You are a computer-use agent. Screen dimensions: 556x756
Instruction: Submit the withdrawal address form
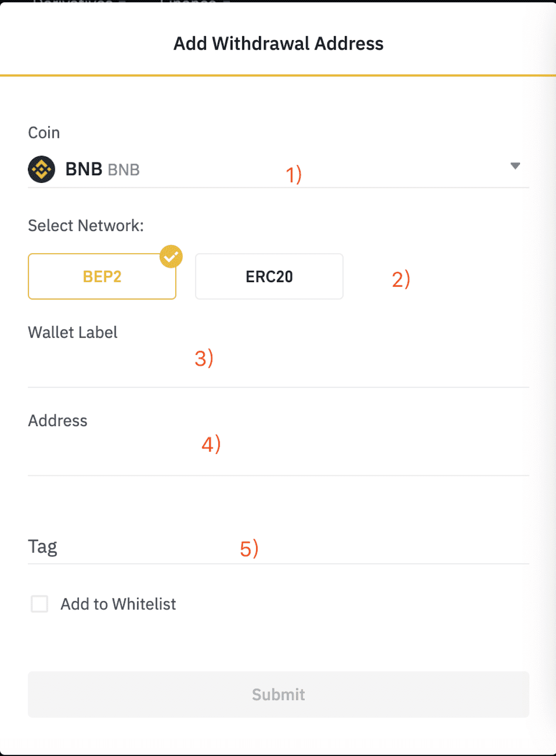click(x=278, y=695)
